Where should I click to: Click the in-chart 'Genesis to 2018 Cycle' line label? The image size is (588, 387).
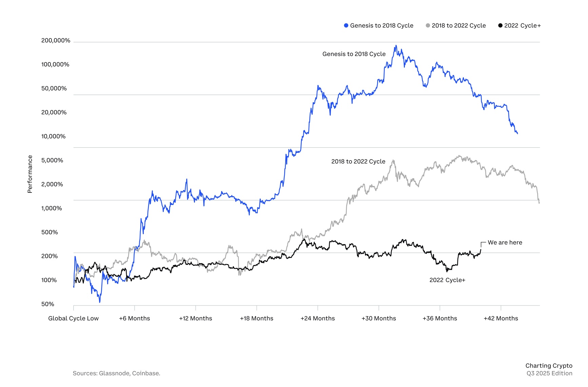point(354,54)
